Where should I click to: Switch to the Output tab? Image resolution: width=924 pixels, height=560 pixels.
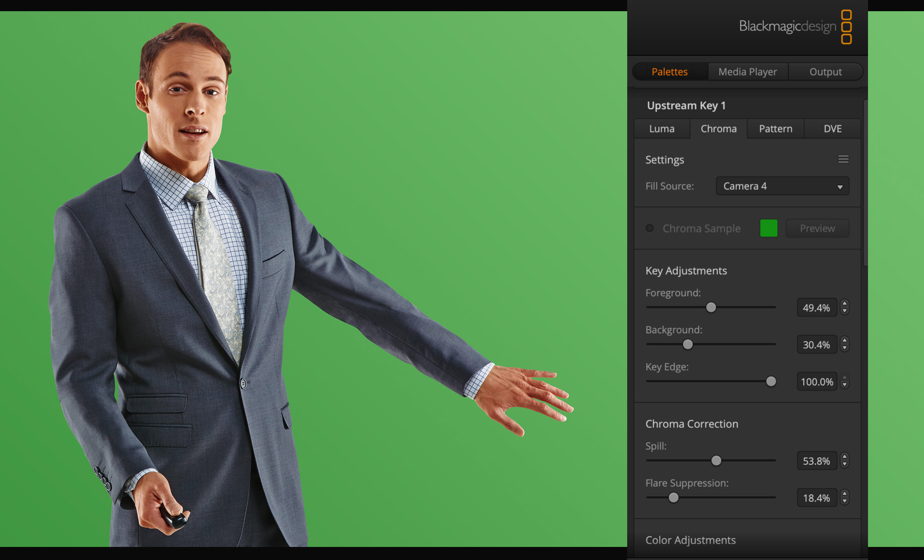826,71
